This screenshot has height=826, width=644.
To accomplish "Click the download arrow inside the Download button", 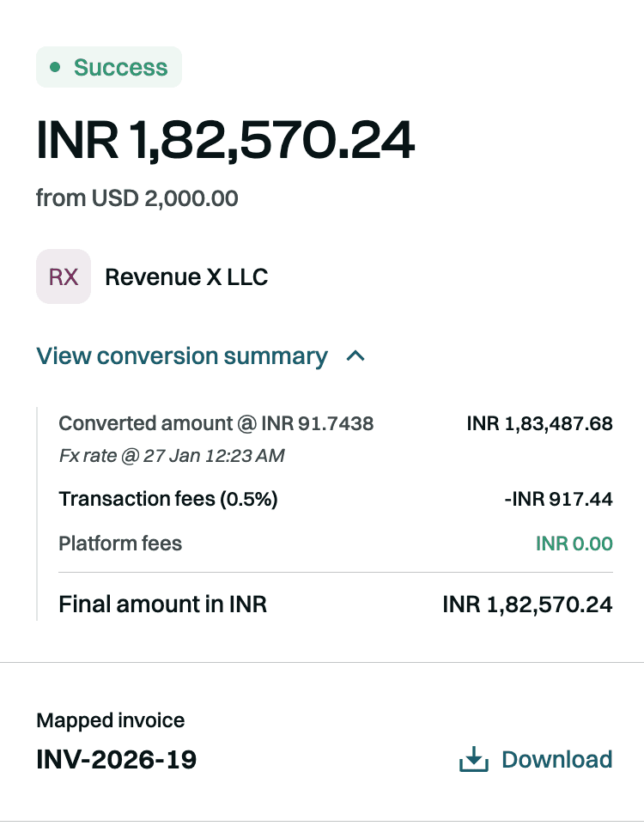I will tap(473, 759).
